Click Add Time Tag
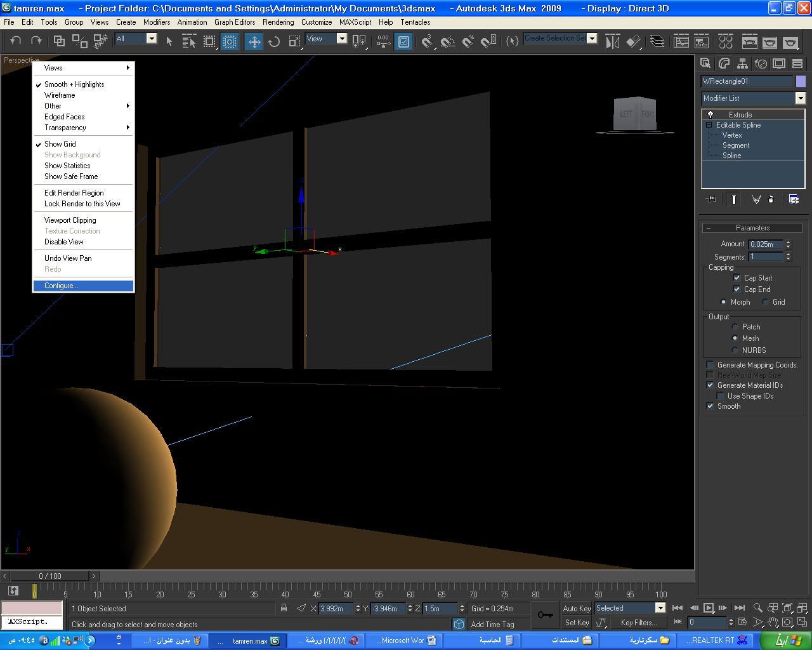This screenshot has width=812, height=650. click(492, 625)
